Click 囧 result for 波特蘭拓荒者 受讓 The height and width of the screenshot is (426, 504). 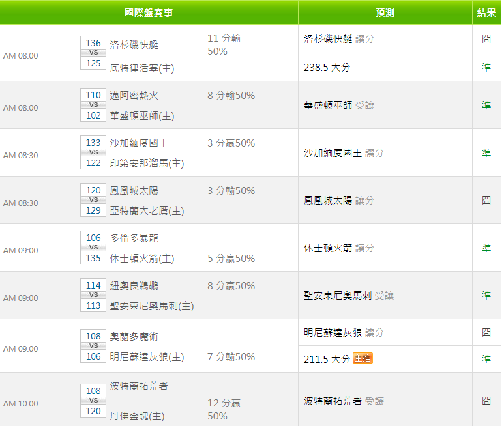tap(486, 401)
